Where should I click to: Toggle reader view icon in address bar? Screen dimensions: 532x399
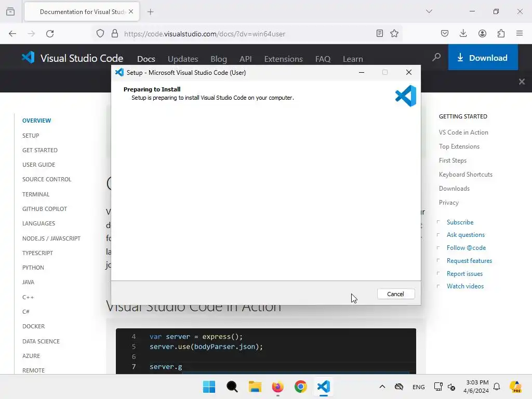[380, 33]
